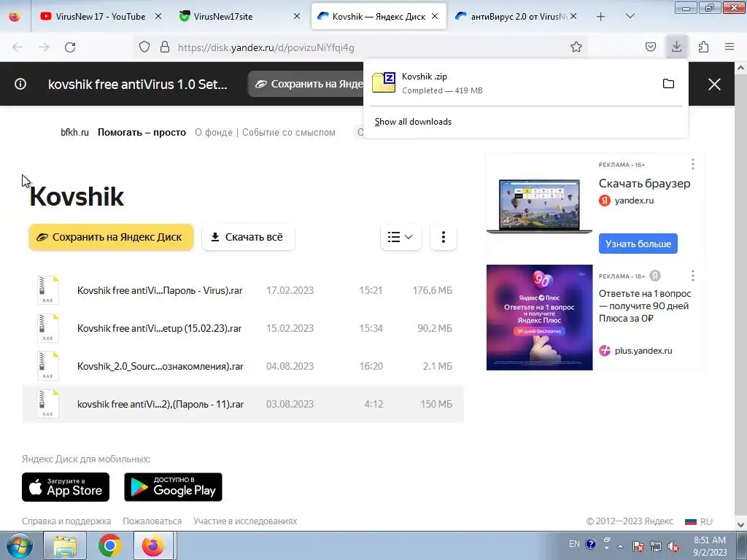The image size is (747, 560).
Task: Open Windows Explorer from taskbar
Action: click(65, 545)
